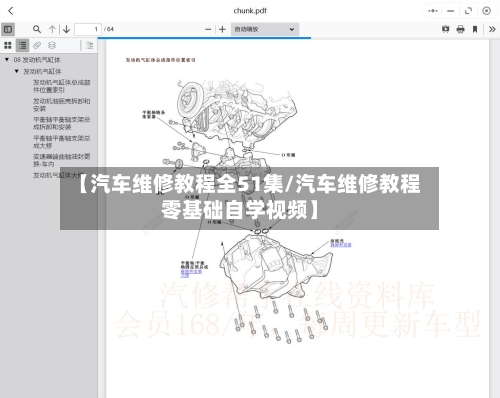500x398 pixels.
Task: Show page thumbnails in the sidebar
Action: pyautogui.click(x=8, y=45)
